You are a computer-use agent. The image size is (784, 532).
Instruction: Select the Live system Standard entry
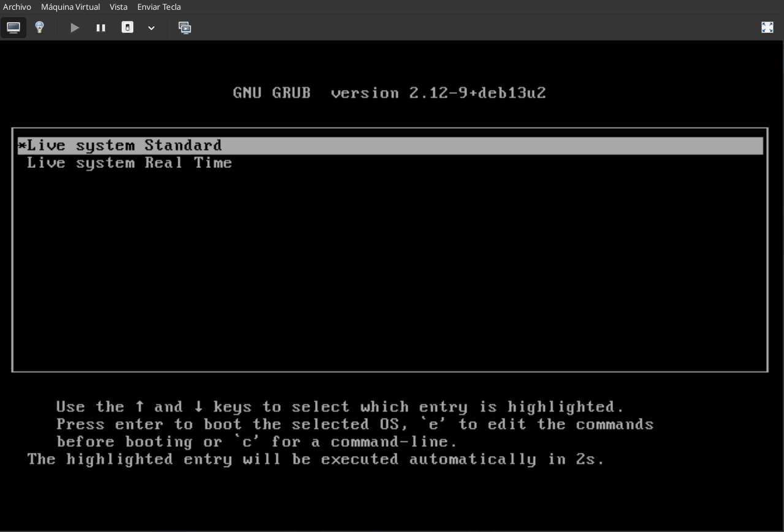390,146
